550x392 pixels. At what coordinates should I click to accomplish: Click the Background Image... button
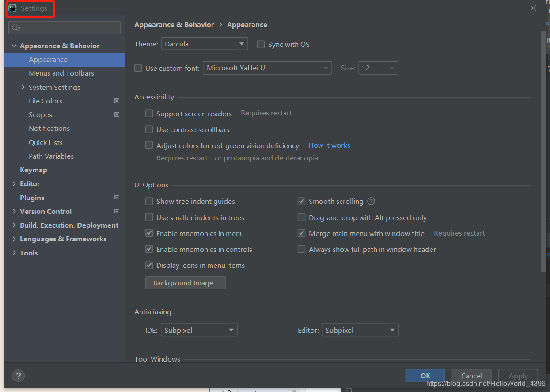coord(186,283)
